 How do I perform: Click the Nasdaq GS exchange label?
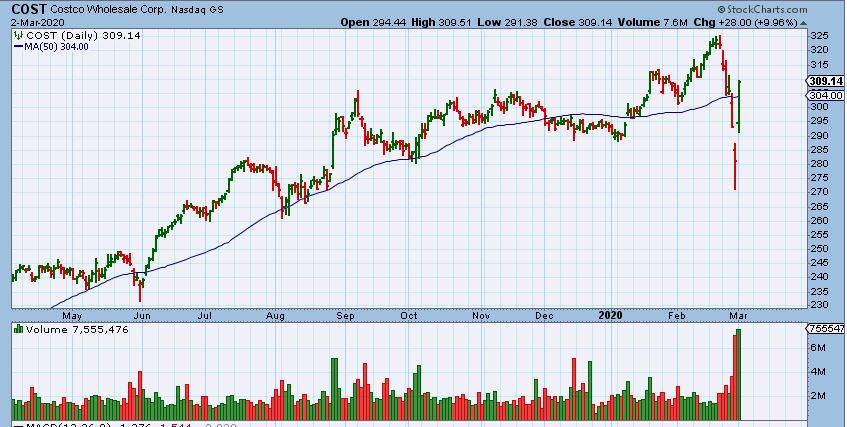point(198,10)
